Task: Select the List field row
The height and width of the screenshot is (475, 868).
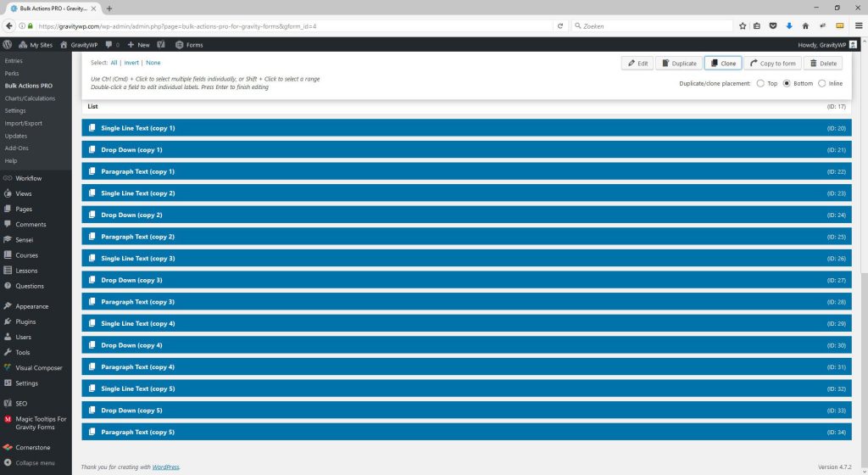Action: pyautogui.click(x=467, y=106)
